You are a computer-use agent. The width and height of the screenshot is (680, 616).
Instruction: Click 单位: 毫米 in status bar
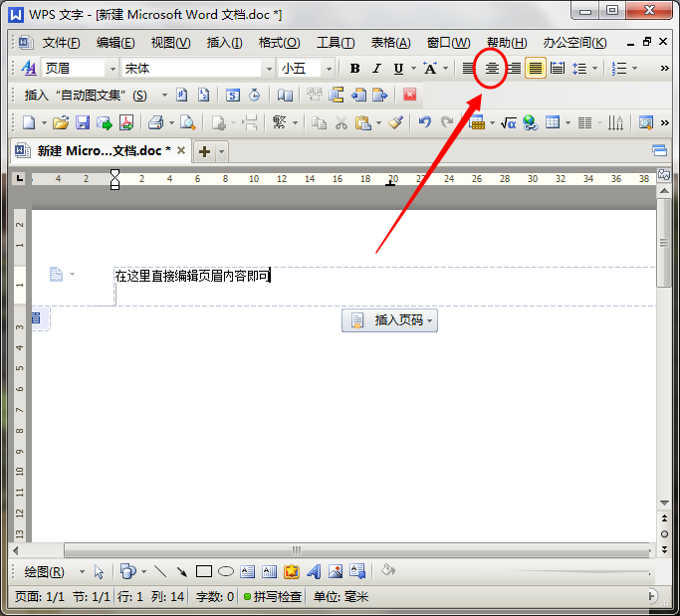coord(340,597)
